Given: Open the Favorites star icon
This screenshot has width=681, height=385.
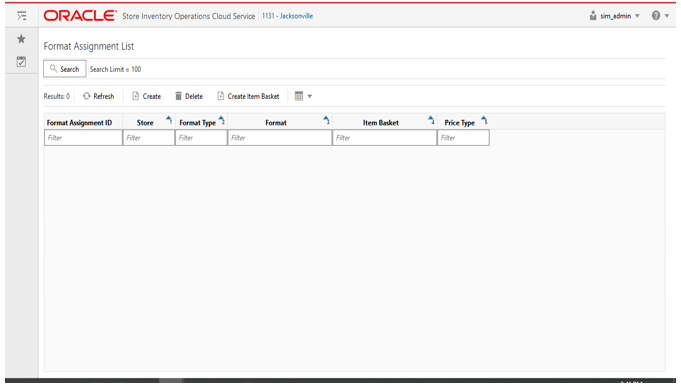Looking at the screenshot, I should [21, 39].
